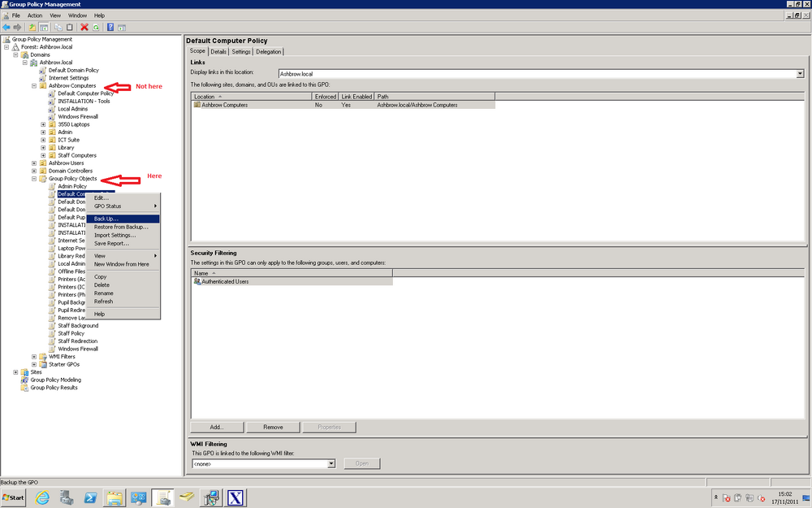812x508 pixels.
Task: Open the Display links location dropdown
Action: coord(800,74)
